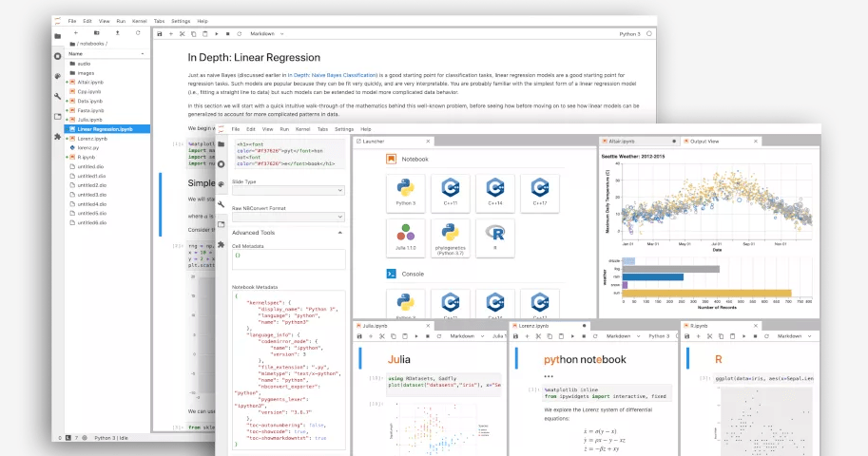This screenshot has width=868, height=456.
Task: Open Settings menu in back window
Action: pos(181,21)
